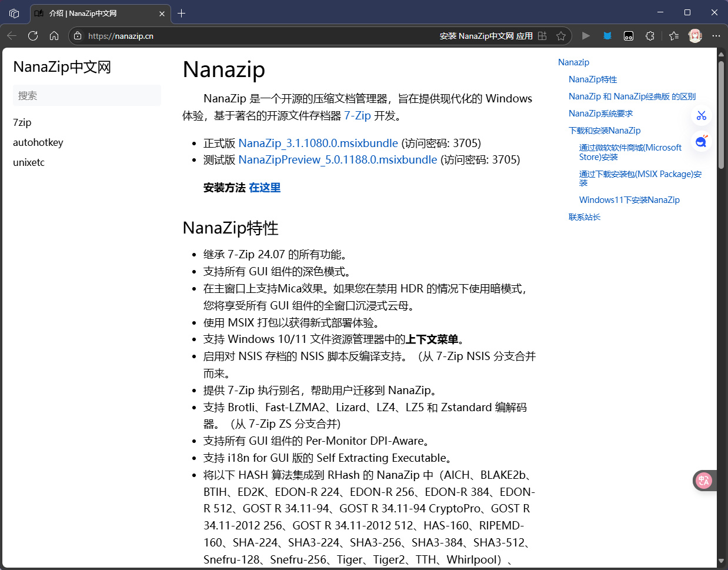Image resolution: width=728 pixels, height=570 pixels.
Task: Add this page to favorites
Action: point(561,36)
